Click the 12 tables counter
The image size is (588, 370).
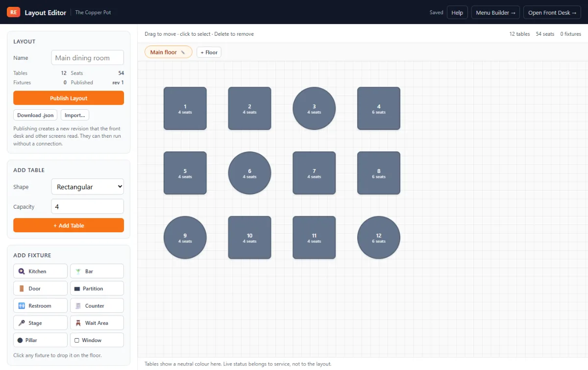(x=519, y=34)
